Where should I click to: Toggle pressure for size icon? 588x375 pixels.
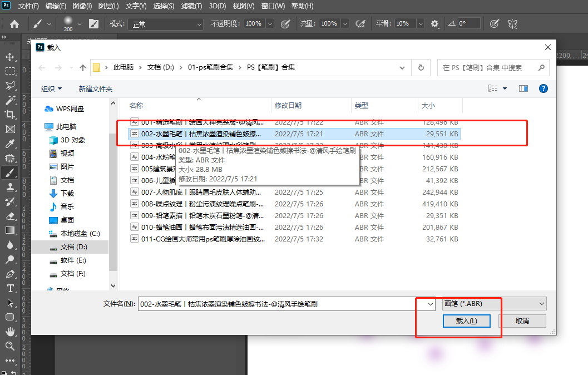click(494, 24)
